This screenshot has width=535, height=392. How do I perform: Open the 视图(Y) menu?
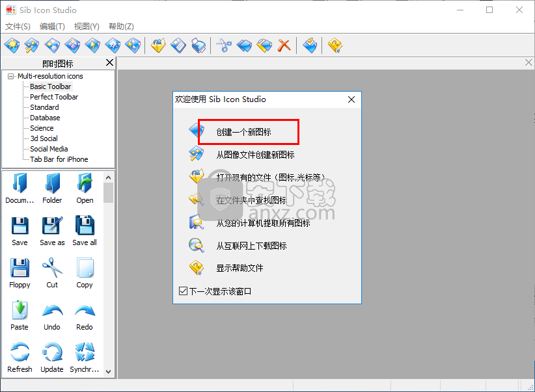(x=87, y=27)
